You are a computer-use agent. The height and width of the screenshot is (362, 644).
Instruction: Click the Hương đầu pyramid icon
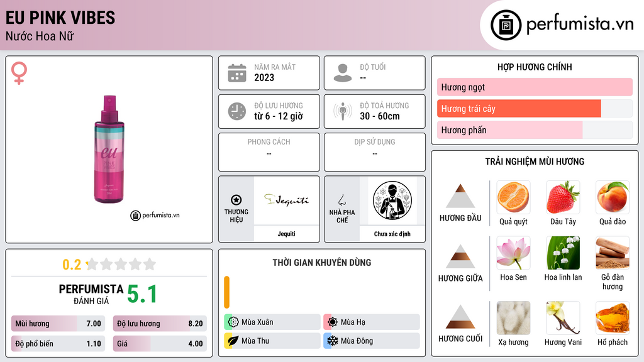[460, 196]
